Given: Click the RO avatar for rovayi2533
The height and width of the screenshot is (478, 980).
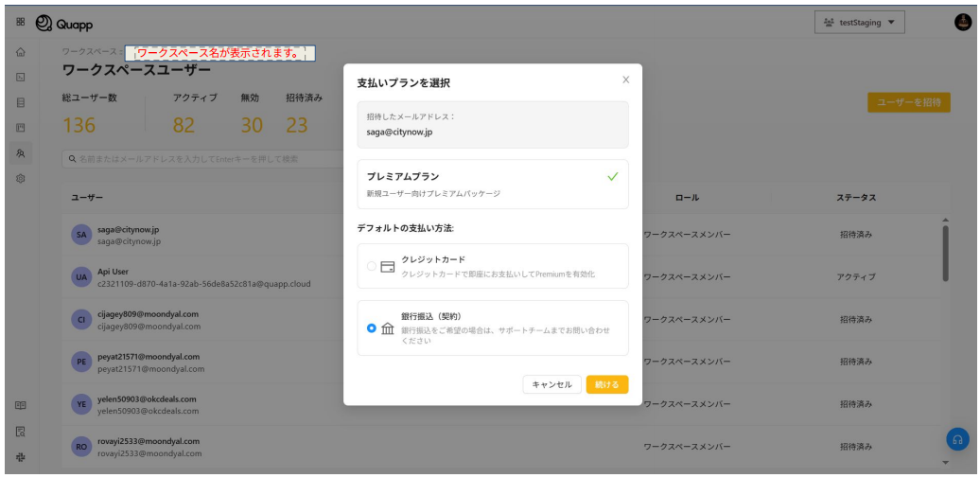Looking at the screenshot, I should tap(82, 448).
